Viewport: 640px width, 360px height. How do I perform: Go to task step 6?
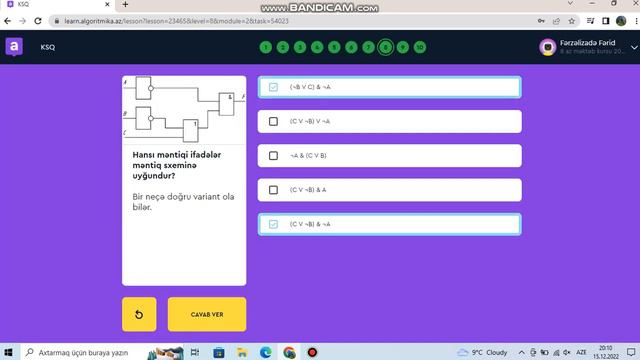(351, 47)
